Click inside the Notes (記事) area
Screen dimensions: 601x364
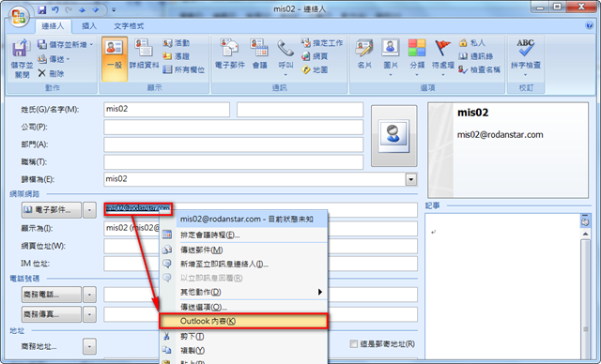coord(502,287)
